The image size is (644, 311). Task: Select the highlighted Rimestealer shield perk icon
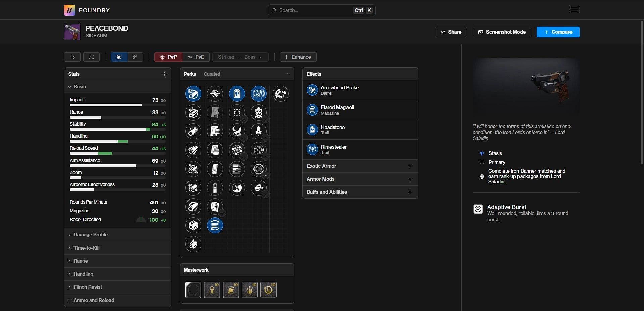point(259,94)
